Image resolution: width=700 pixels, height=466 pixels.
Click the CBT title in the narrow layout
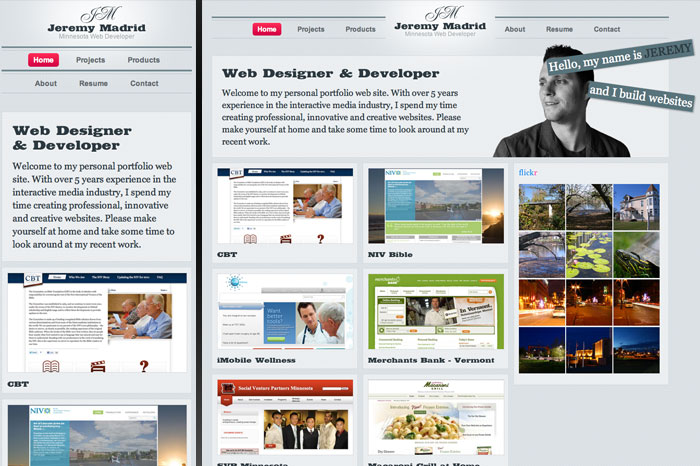click(x=18, y=384)
